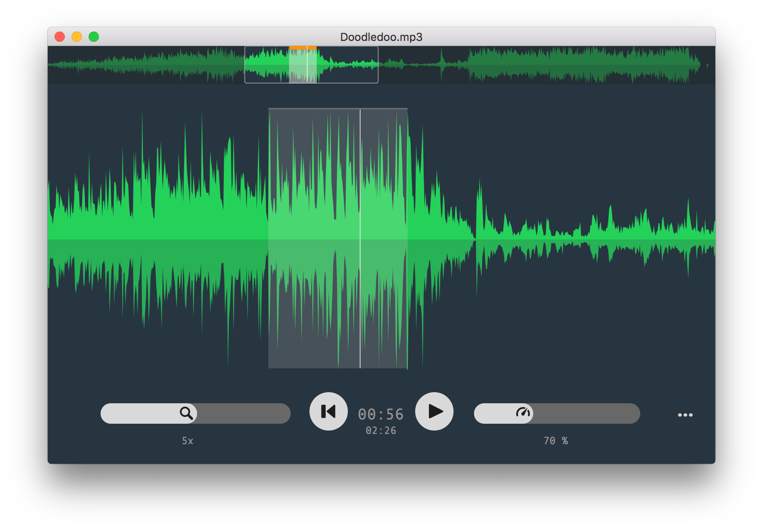Close the window with the red button

[60, 37]
